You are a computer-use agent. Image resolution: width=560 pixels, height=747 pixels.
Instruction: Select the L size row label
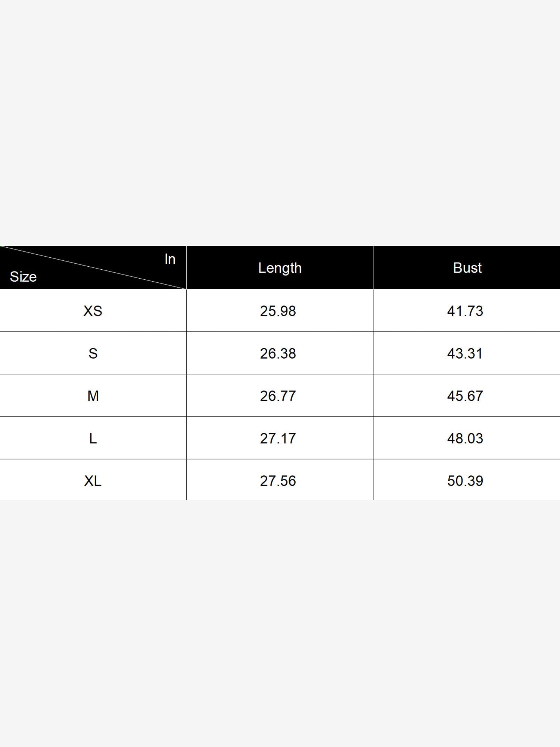coord(93,438)
